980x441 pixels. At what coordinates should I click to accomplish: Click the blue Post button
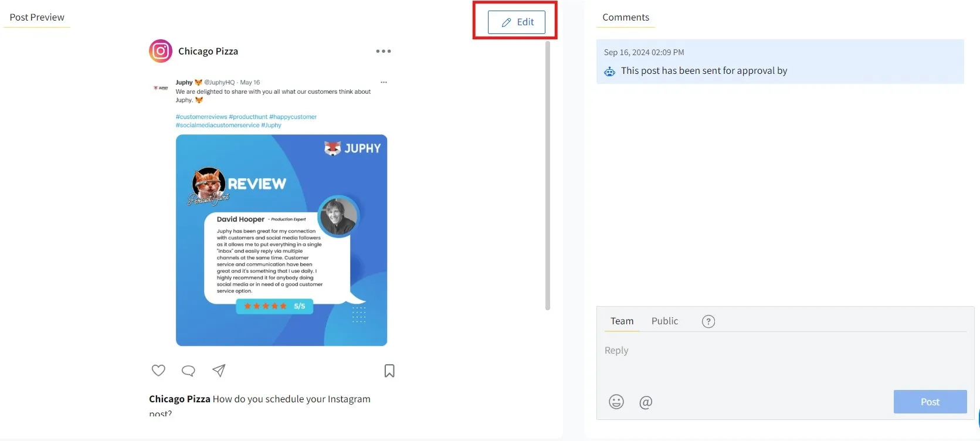[930, 402]
